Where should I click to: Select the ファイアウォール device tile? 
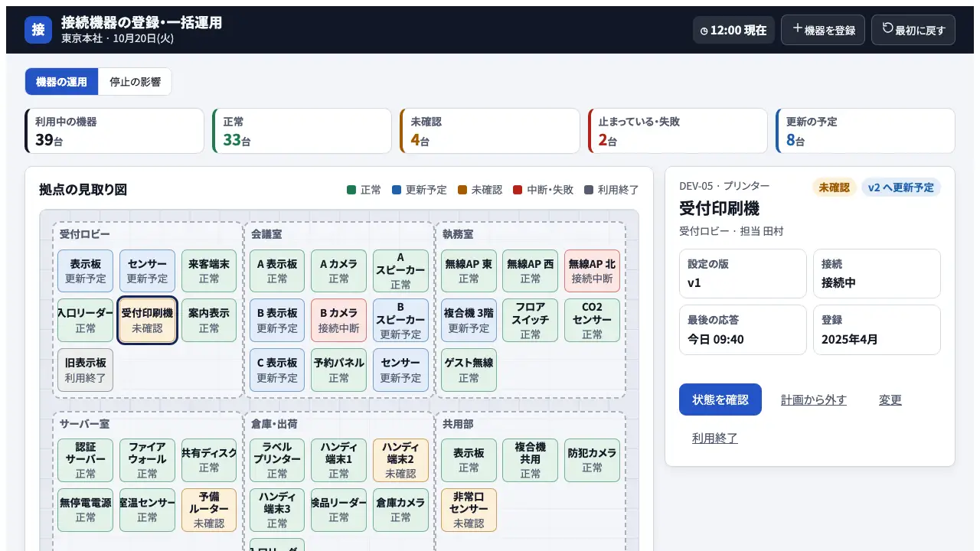click(x=147, y=461)
